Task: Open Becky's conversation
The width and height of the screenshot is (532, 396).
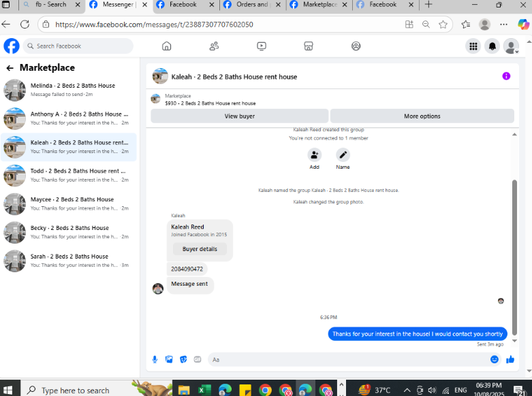Action: click(x=69, y=233)
